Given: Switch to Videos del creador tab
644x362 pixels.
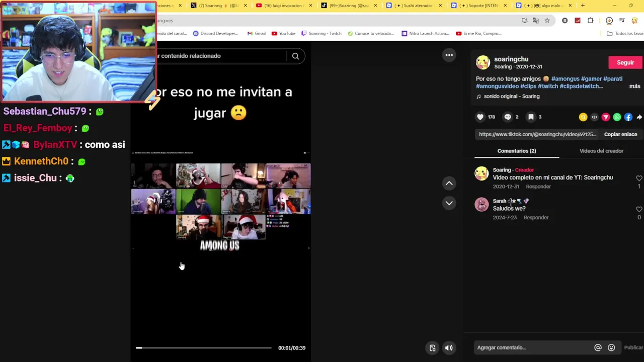Looking at the screenshot, I should pyautogui.click(x=601, y=151).
